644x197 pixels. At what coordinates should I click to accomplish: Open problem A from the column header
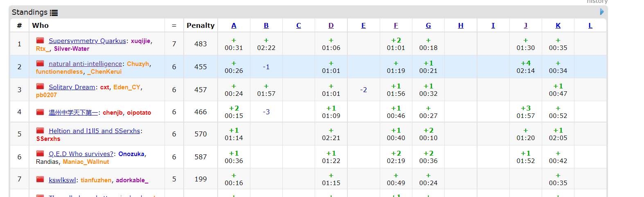(x=234, y=25)
